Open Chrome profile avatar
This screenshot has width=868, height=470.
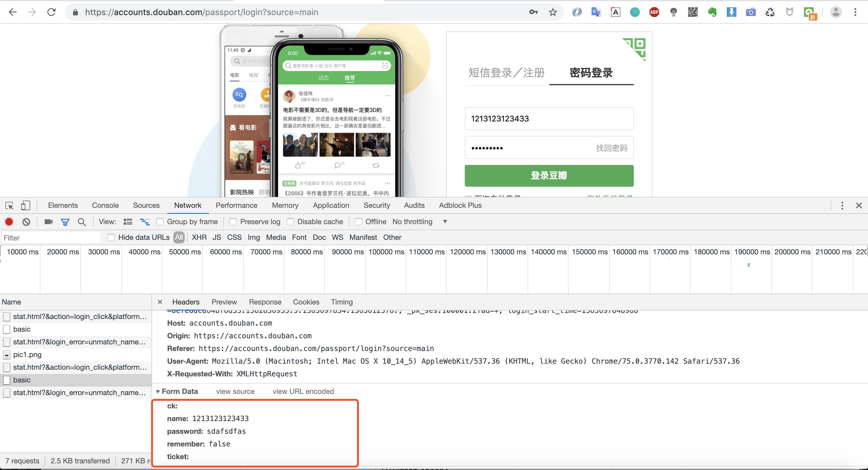pyautogui.click(x=836, y=12)
